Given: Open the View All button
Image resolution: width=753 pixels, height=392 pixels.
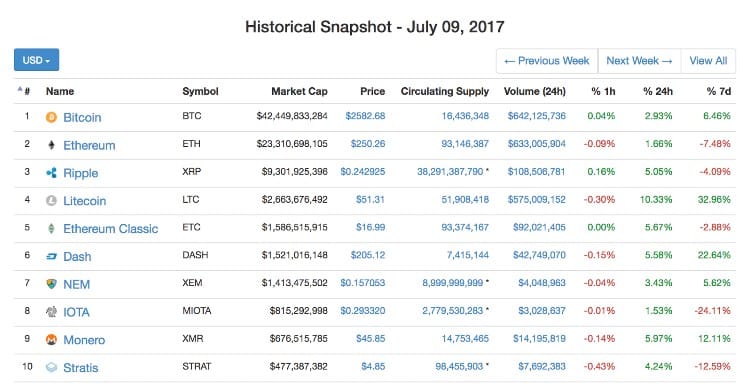Looking at the screenshot, I should pos(708,61).
